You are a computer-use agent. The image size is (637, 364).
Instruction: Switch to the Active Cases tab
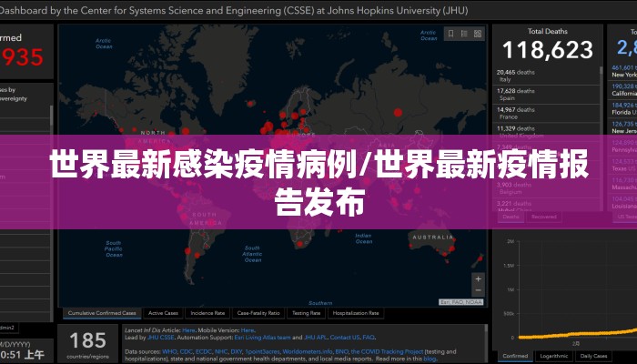(163, 313)
